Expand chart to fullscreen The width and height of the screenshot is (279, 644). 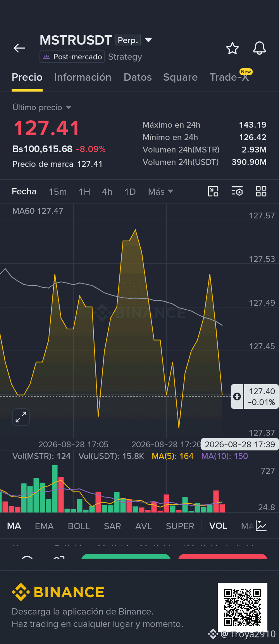(x=21, y=417)
